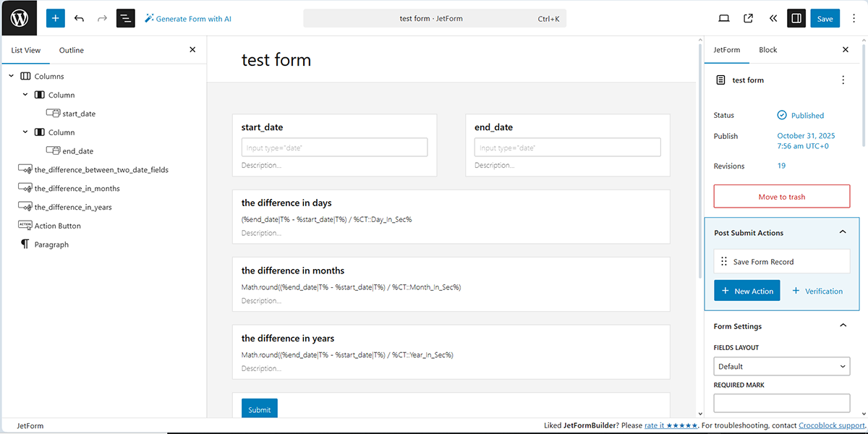Image resolution: width=868 pixels, height=434 pixels.
Task: Select the Save Form Record action
Action: (782, 261)
